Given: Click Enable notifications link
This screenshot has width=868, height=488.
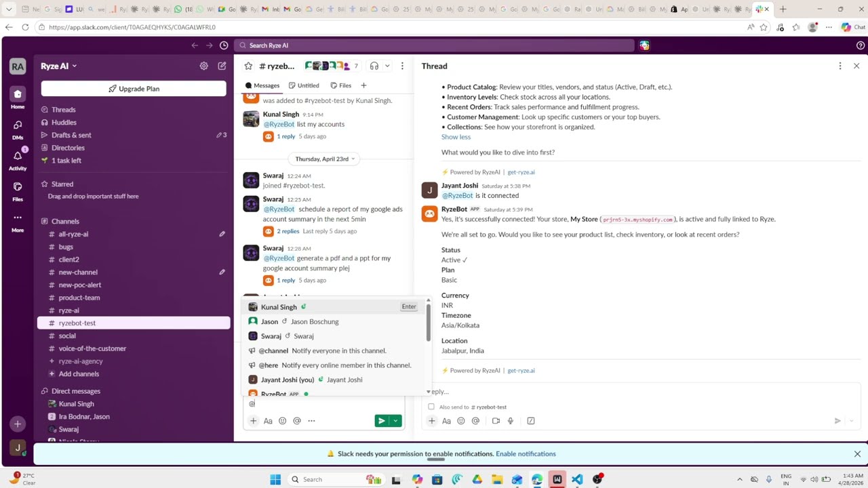Looking at the screenshot, I should coord(526,454).
